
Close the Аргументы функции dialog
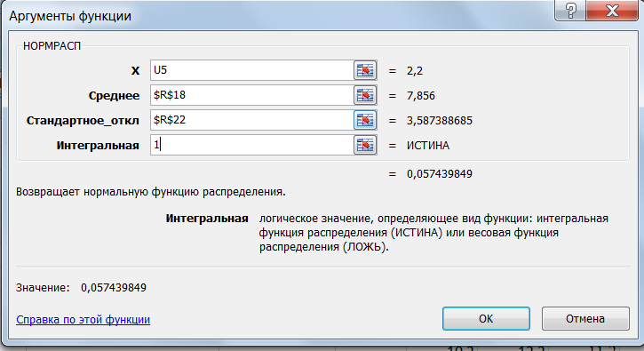point(612,11)
